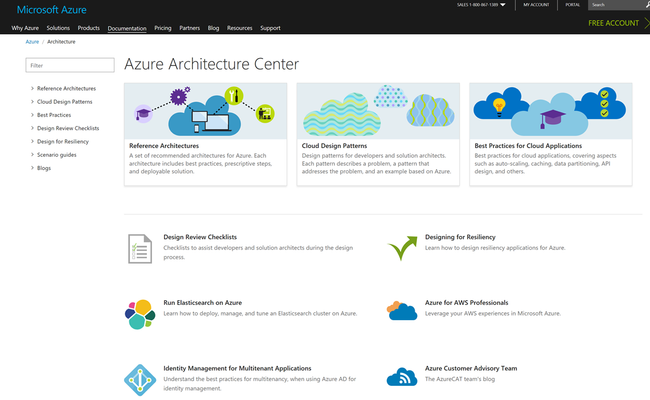
Task: Open the MY ACCOUNT link
Action: click(x=536, y=5)
